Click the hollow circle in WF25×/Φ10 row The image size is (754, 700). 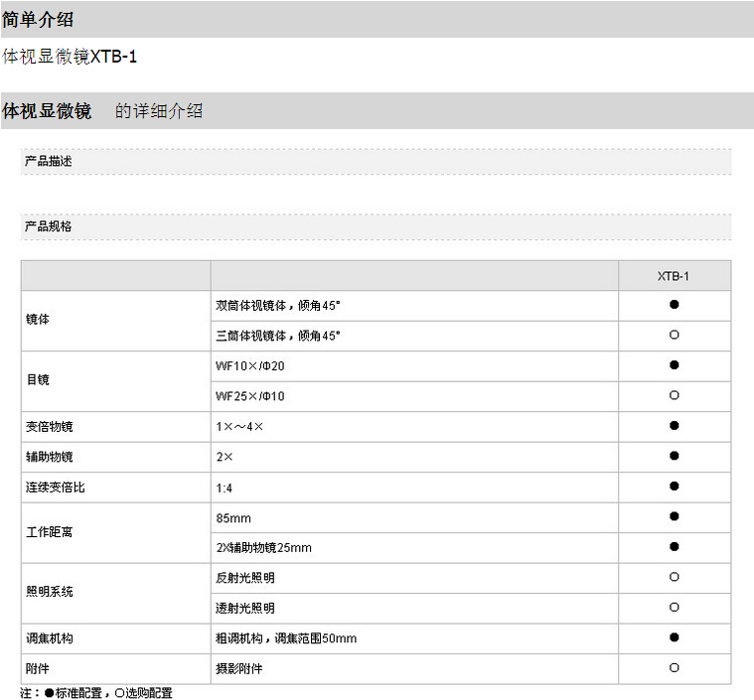pos(675,395)
